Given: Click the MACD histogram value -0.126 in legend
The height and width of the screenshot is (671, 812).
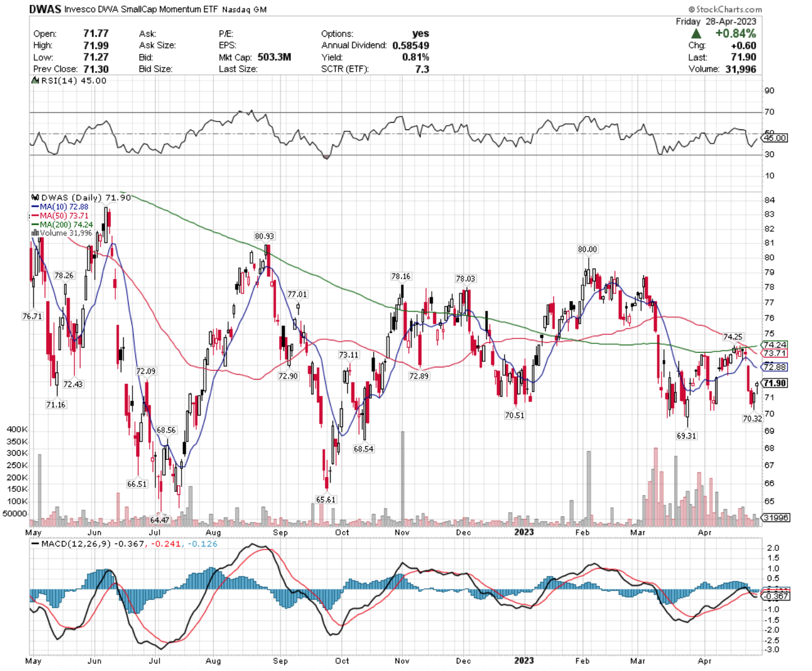Looking at the screenshot, I should click(x=202, y=544).
